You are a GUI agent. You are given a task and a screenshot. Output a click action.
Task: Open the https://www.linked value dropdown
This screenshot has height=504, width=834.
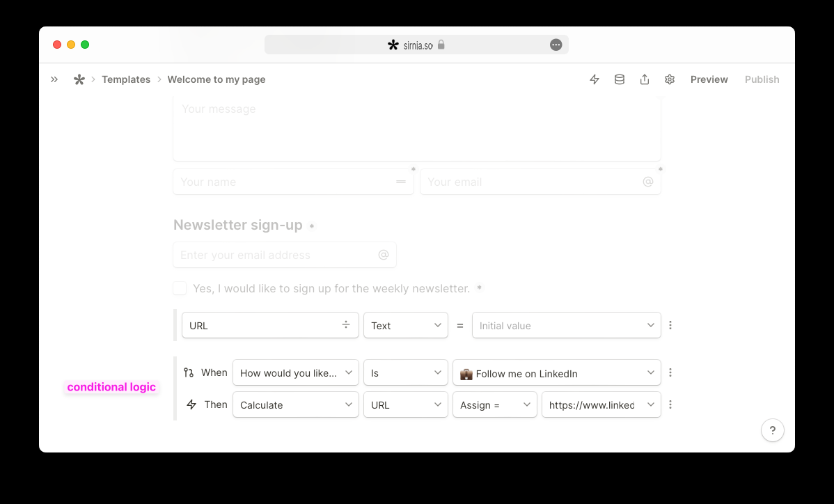(601, 404)
